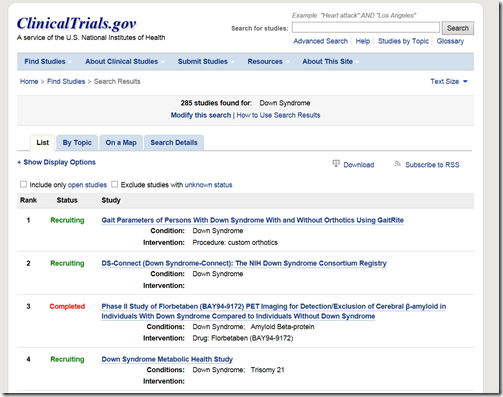Click the red Completed status text
The height and width of the screenshot is (397, 503).
[67, 307]
